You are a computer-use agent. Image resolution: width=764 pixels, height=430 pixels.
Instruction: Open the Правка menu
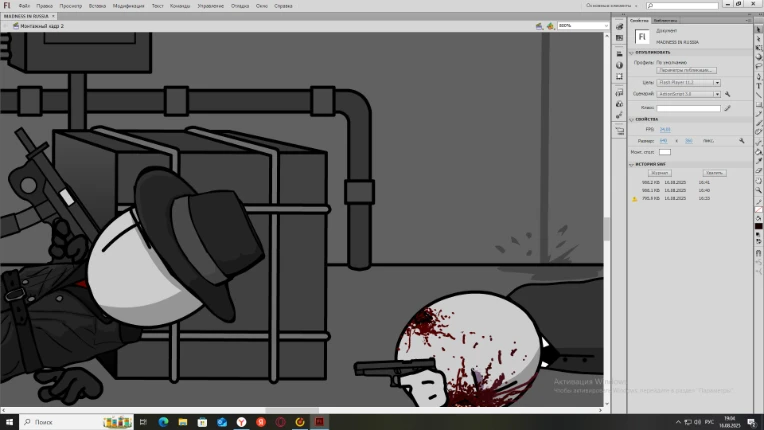44,6
